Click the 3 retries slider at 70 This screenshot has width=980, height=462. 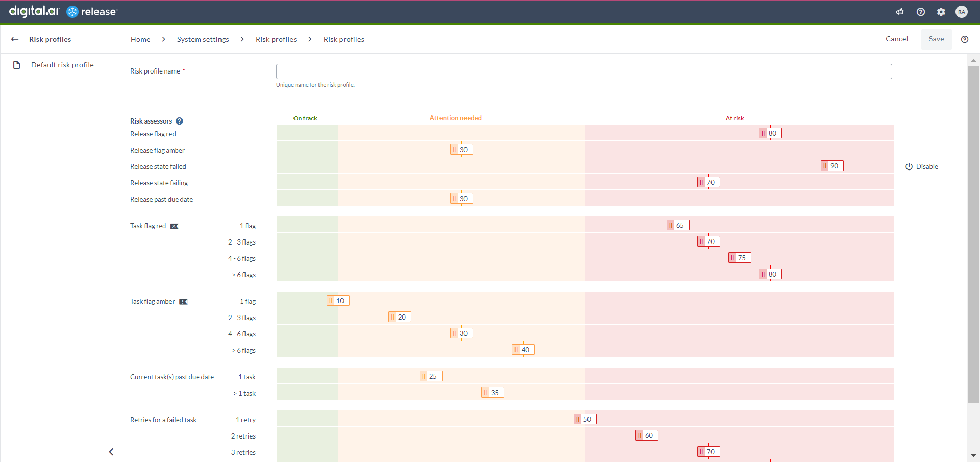(x=708, y=452)
